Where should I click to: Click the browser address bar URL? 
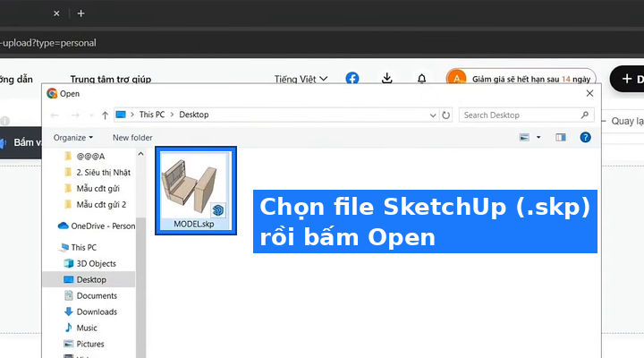48,43
